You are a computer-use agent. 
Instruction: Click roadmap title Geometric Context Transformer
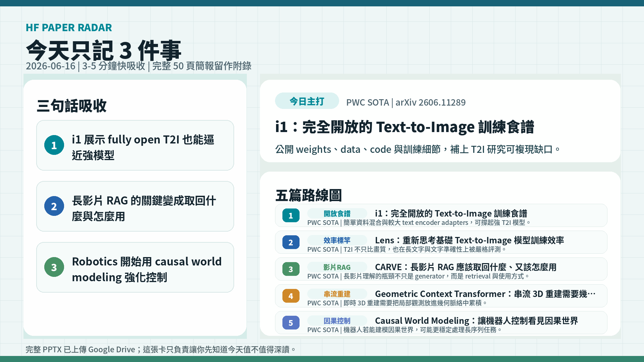(485, 294)
